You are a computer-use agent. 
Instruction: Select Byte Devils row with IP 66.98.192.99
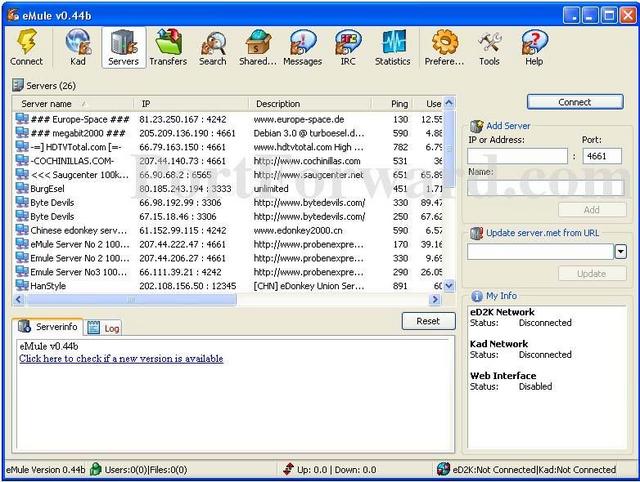point(229,202)
